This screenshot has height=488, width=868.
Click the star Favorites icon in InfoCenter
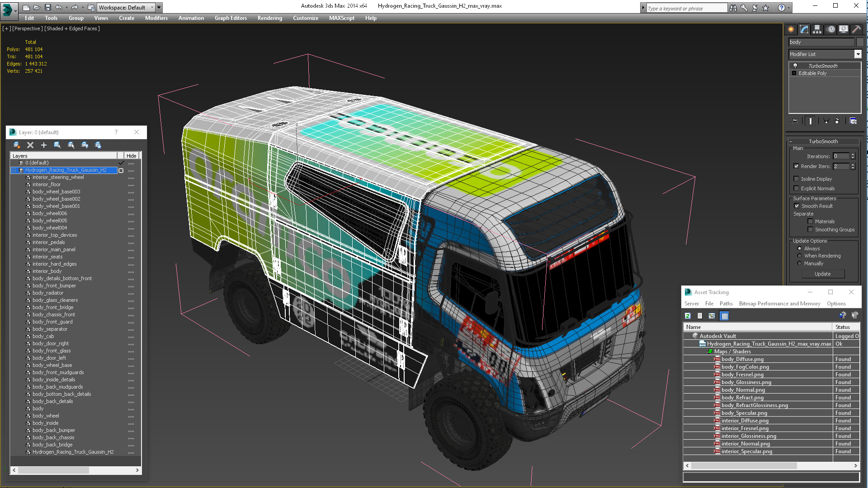pos(765,8)
